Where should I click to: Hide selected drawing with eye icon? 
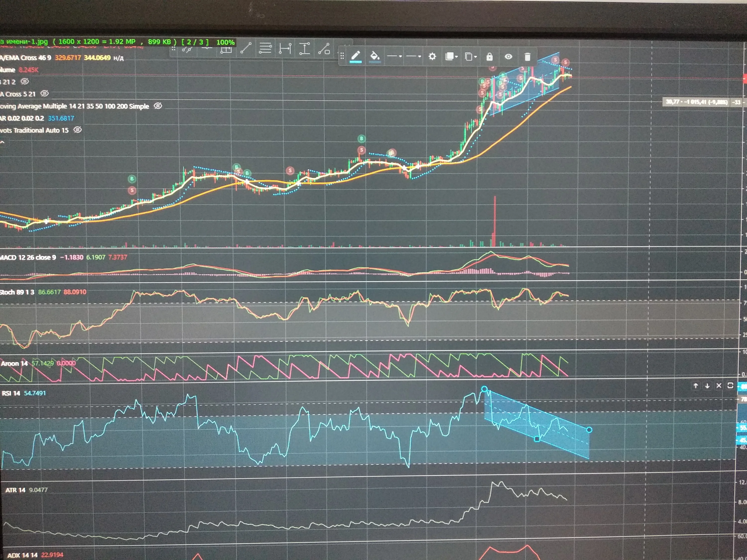[x=508, y=57]
